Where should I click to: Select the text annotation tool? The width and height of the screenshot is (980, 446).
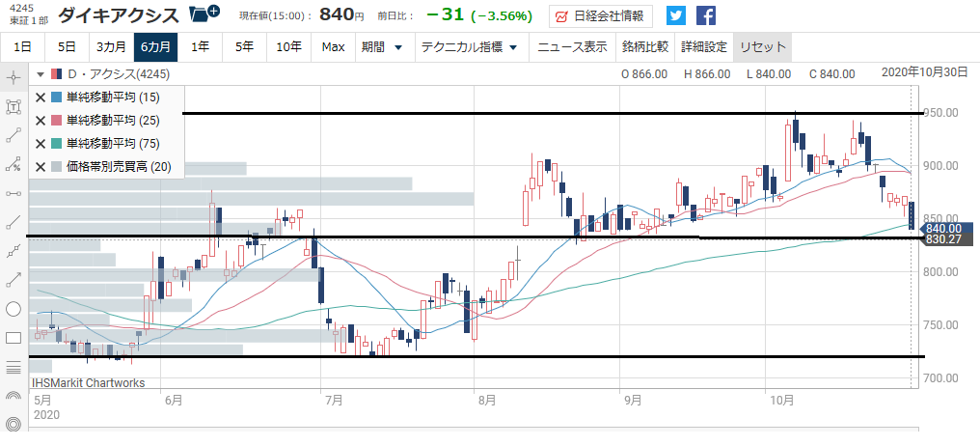(14, 107)
